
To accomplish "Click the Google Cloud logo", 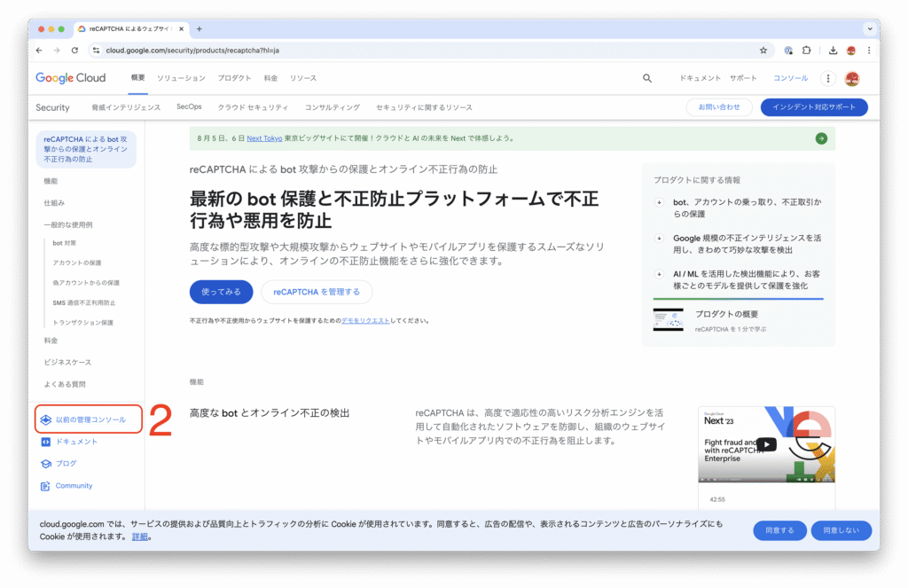I will 71,78.
